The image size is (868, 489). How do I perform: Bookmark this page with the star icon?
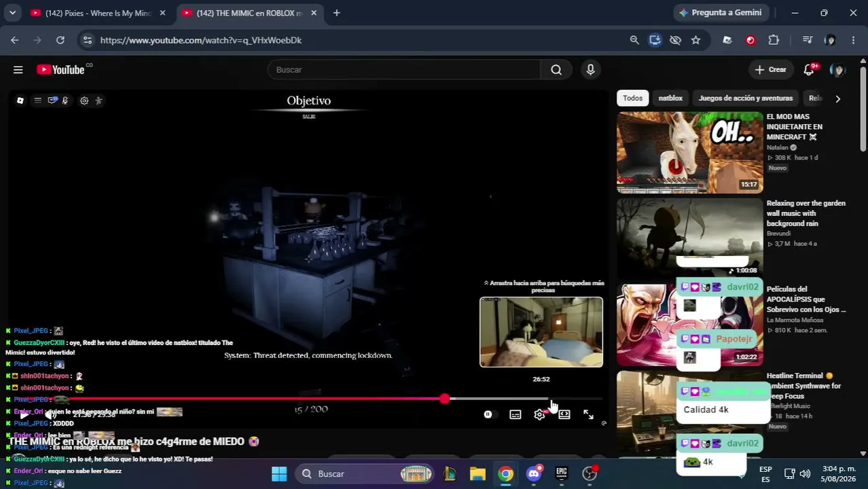695,40
